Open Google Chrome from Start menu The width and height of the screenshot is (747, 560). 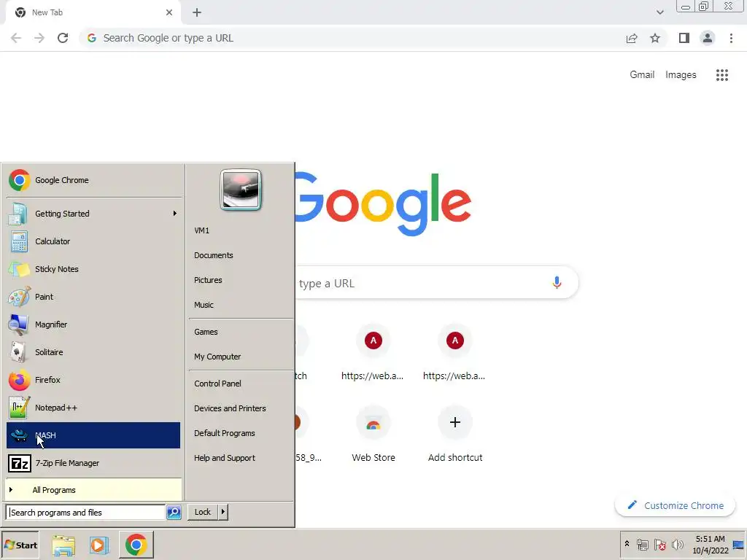coord(93,180)
